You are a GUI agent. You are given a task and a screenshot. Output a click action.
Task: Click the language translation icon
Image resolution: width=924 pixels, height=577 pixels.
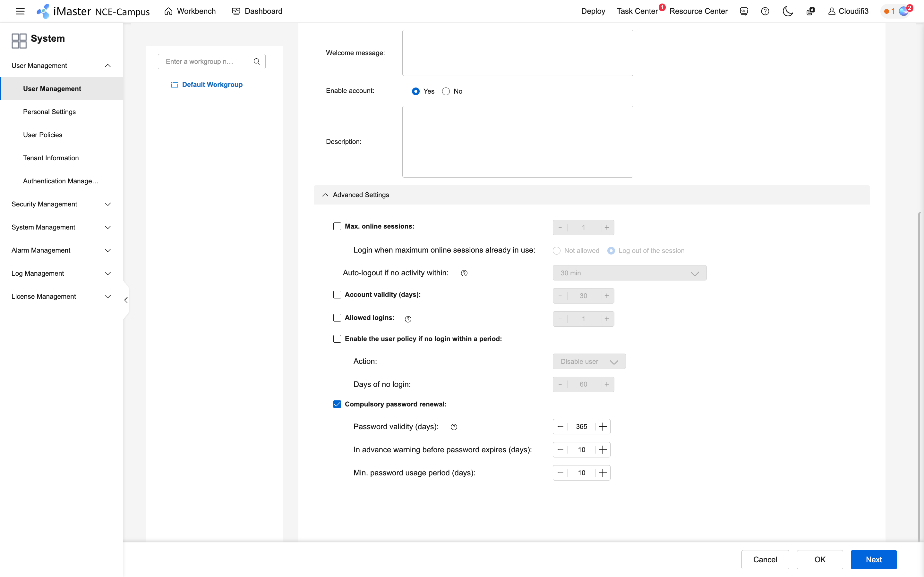click(x=810, y=11)
